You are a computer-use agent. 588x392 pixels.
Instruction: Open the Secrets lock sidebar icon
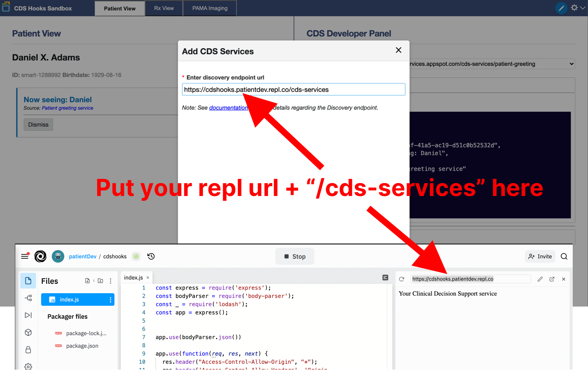coord(28,350)
